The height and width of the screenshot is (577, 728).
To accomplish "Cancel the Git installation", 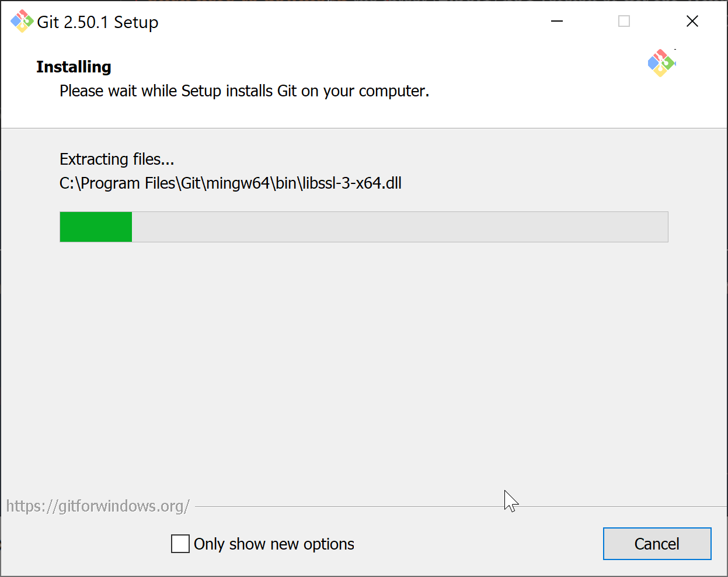I will click(657, 544).
